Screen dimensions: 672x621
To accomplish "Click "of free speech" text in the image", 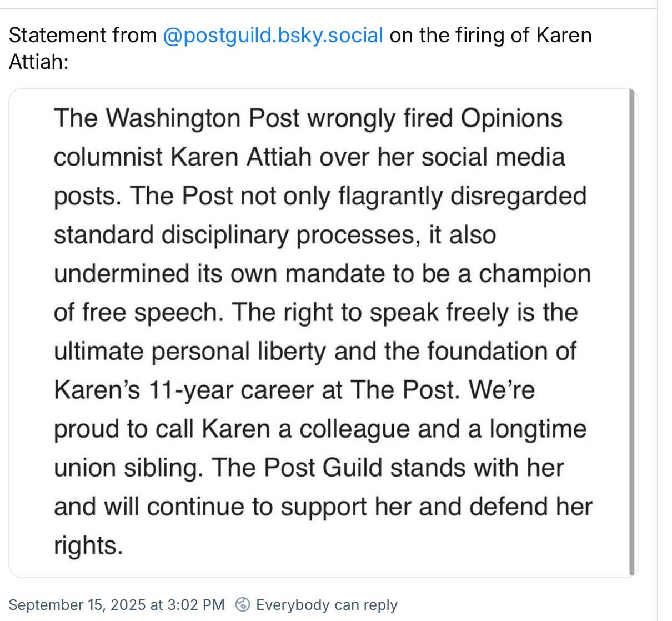I will [138, 313].
